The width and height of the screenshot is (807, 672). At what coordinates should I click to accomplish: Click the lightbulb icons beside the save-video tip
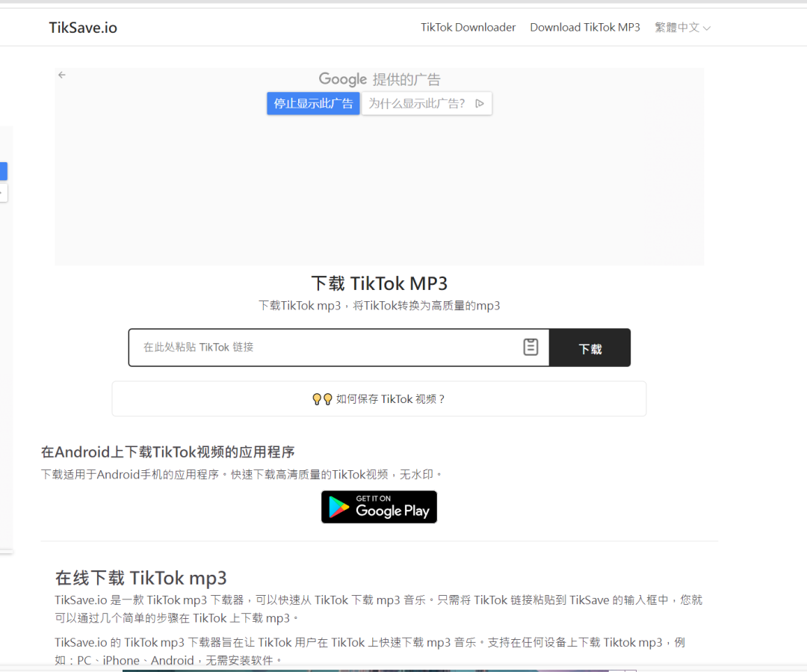[x=320, y=398]
